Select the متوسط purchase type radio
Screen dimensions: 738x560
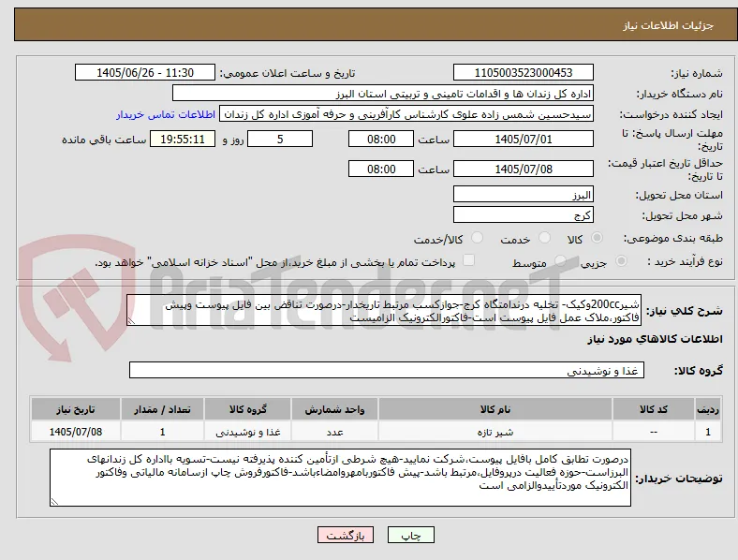tap(560, 260)
